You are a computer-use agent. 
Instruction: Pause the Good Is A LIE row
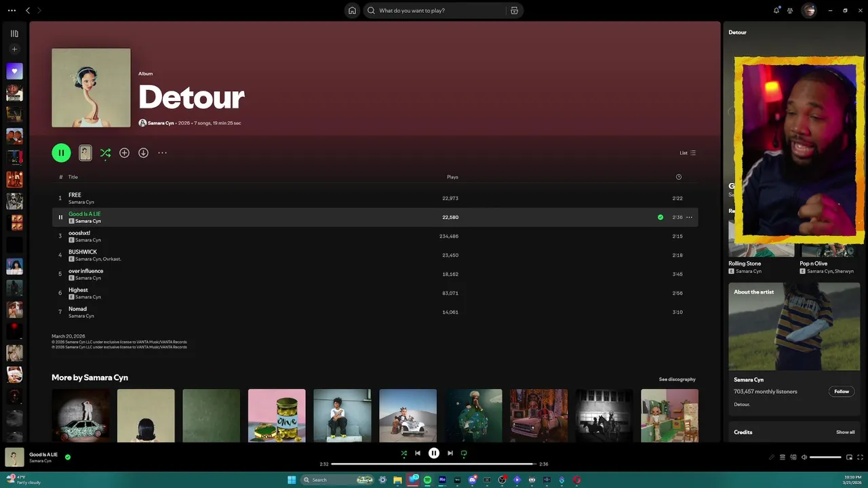coord(60,217)
